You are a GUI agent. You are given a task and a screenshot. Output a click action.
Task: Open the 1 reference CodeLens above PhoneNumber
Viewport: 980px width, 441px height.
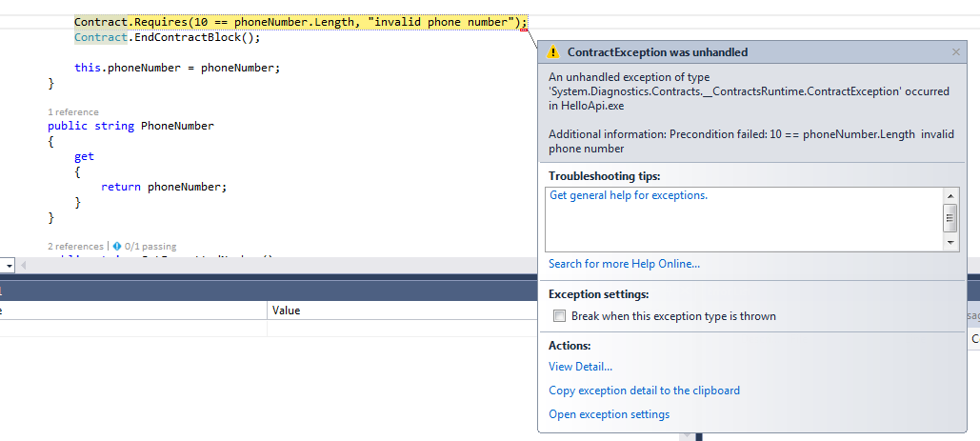click(x=72, y=112)
